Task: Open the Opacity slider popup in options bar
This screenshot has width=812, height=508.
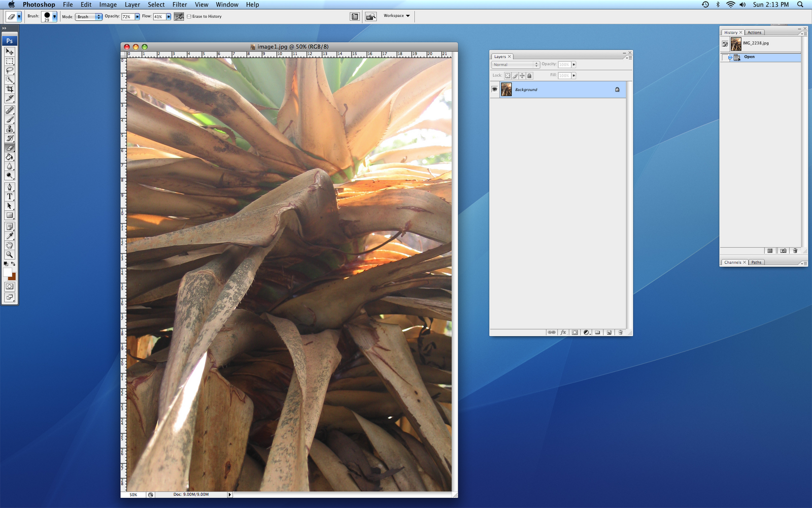Action: click(x=137, y=17)
